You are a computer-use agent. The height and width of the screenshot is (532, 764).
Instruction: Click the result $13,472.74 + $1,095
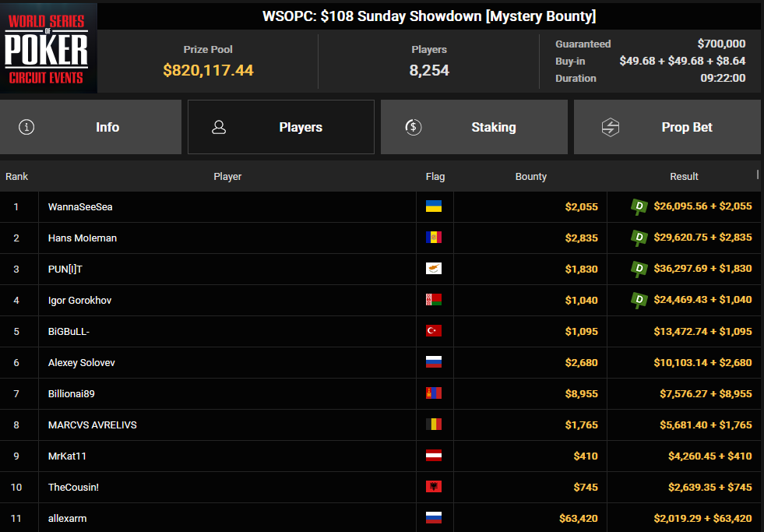coord(702,331)
